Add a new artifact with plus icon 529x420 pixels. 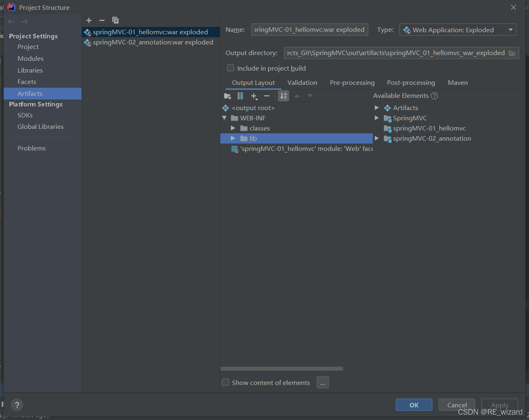coord(89,20)
